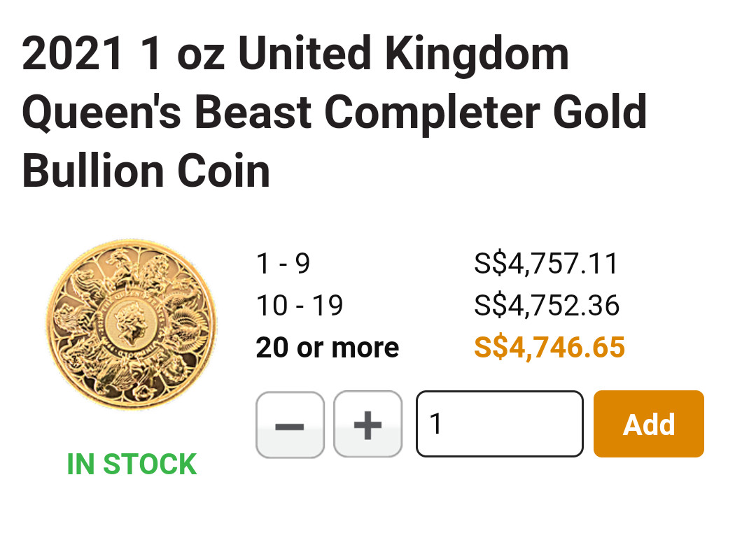
Task: Decrease quantity with the minus button
Action: click(290, 425)
